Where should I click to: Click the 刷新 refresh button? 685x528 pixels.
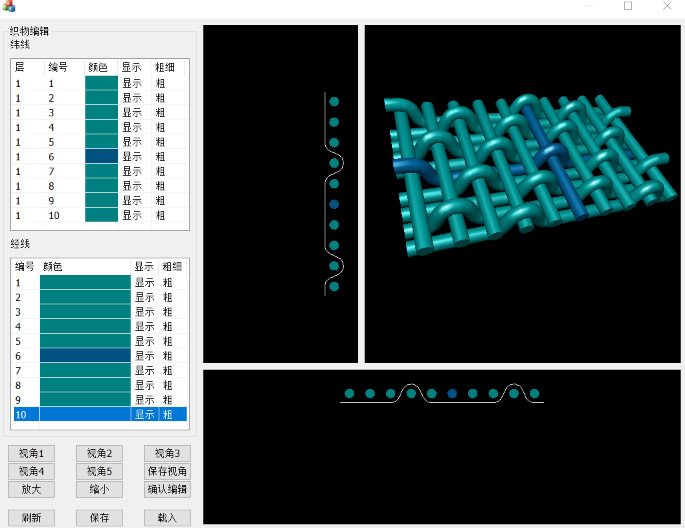tap(31, 517)
